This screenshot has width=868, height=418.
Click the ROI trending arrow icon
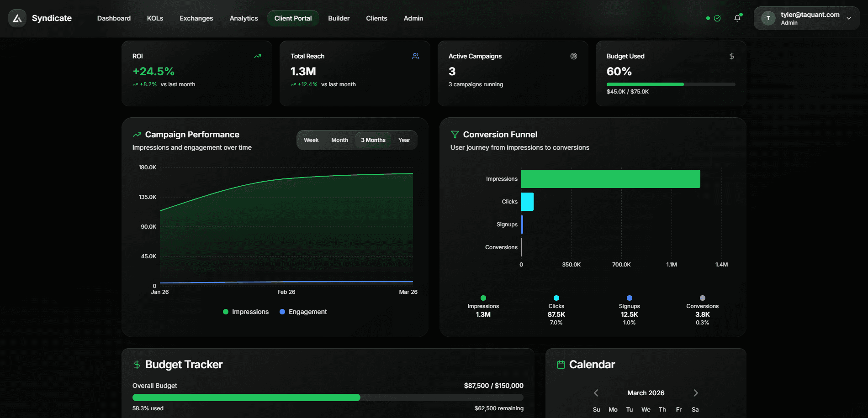point(257,56)
